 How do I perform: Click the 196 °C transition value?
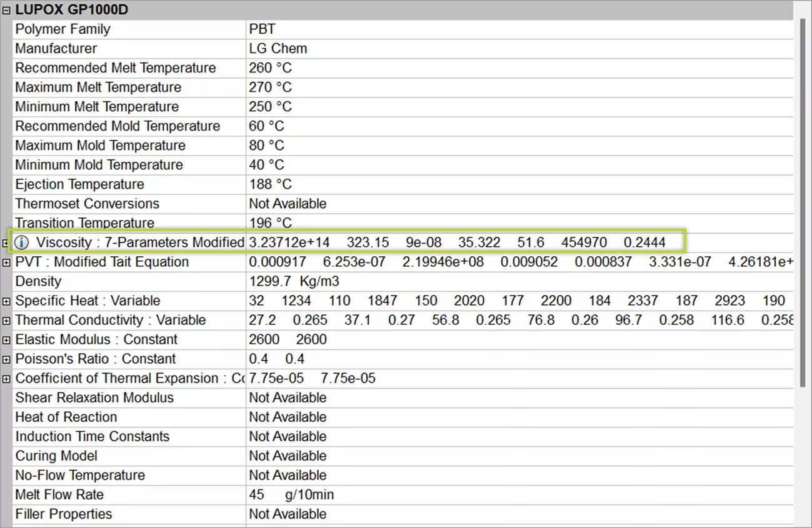point(270,223)
